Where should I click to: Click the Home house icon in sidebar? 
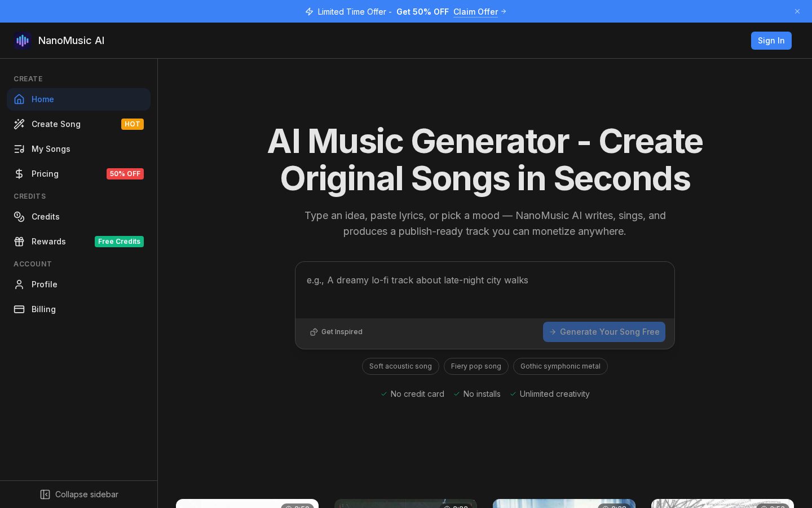click(x=19, y=99)
